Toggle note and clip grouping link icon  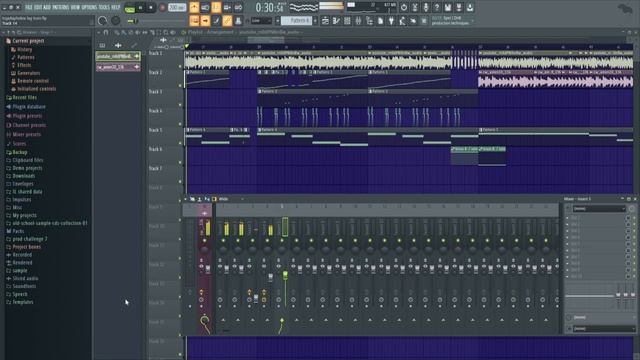coord(227,21)
